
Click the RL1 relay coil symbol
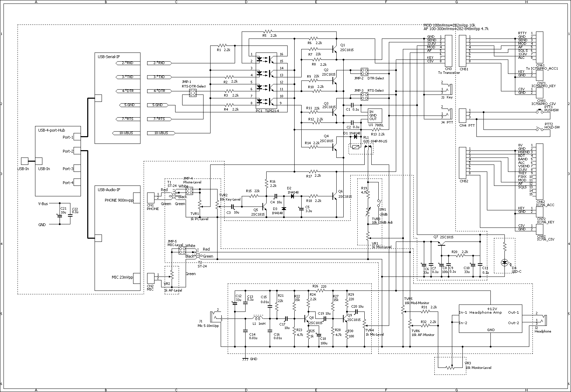[x=355, y=148]
